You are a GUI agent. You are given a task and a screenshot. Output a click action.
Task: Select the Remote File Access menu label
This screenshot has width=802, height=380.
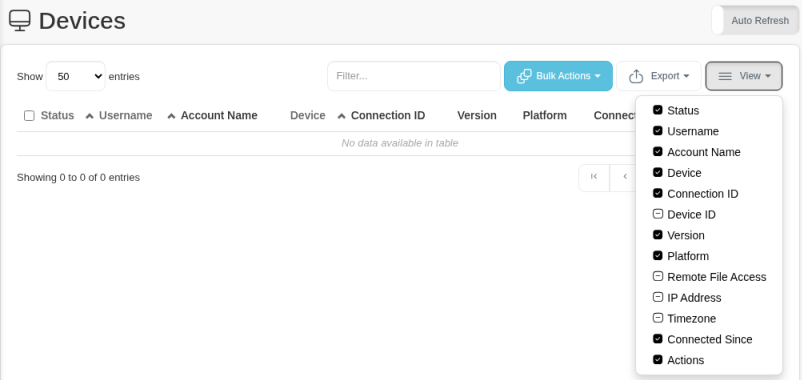[x=717, y=277]
